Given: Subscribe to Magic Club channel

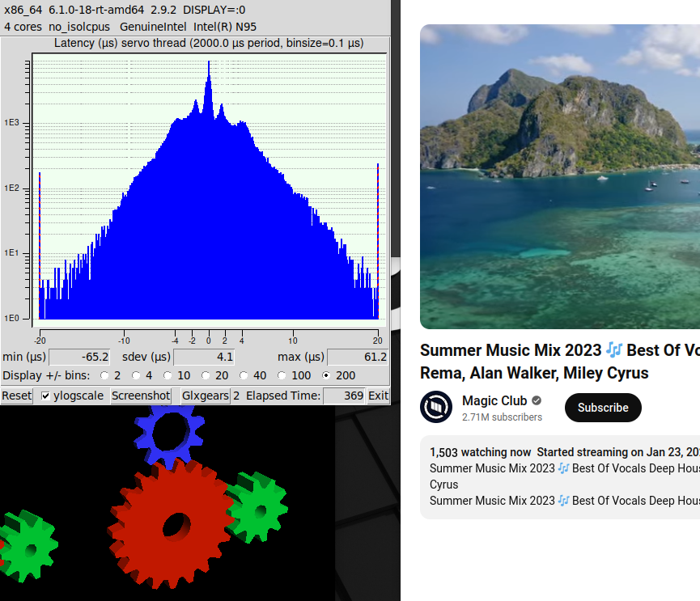Looking at the screenshot, I should point(603,408).
